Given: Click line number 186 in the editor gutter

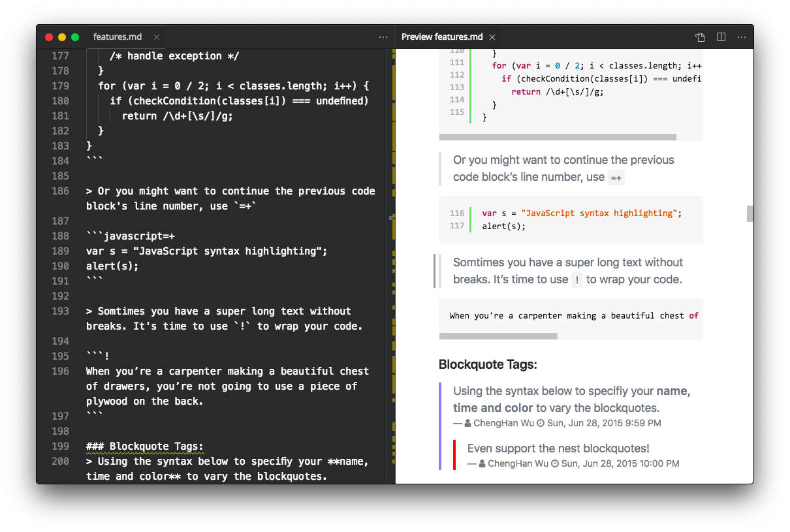Looking at the screenshot, I should (x=60, y=191).
